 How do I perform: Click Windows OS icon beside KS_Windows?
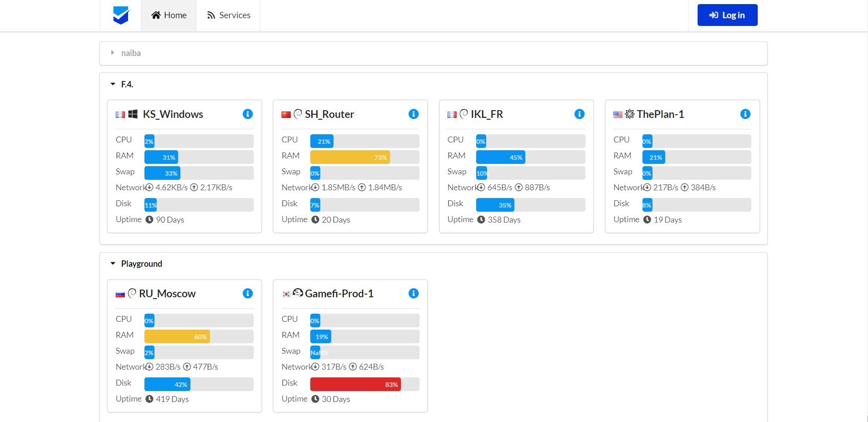[133, 114]
